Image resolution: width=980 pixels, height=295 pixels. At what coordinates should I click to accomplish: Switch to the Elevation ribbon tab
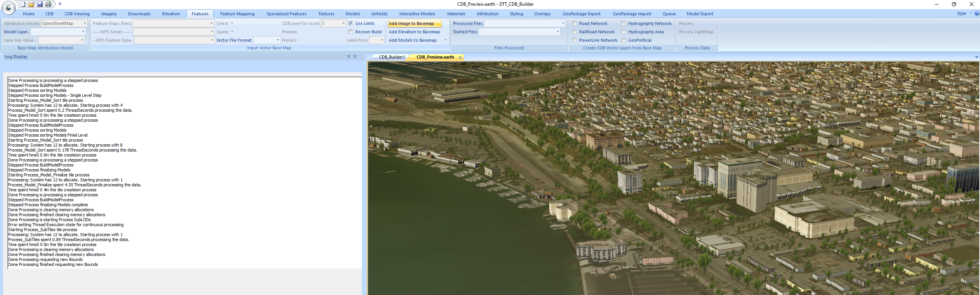(171, 14)
